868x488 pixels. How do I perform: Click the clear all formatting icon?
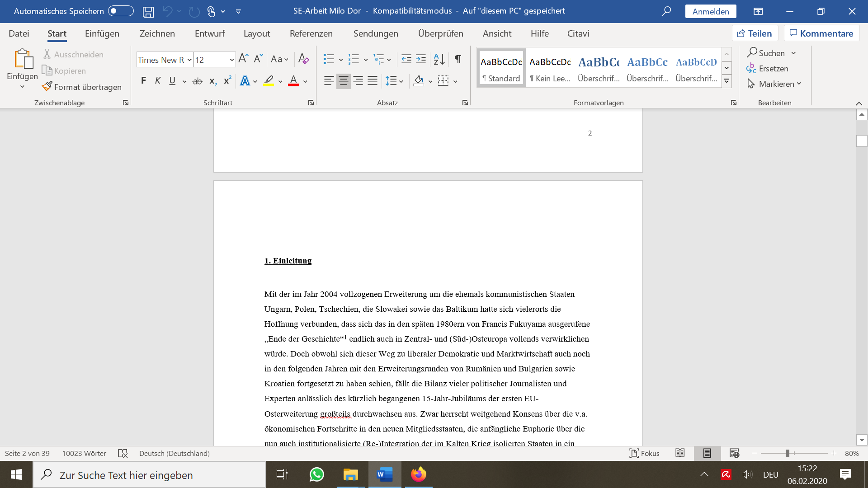click(x=303, y=59)
